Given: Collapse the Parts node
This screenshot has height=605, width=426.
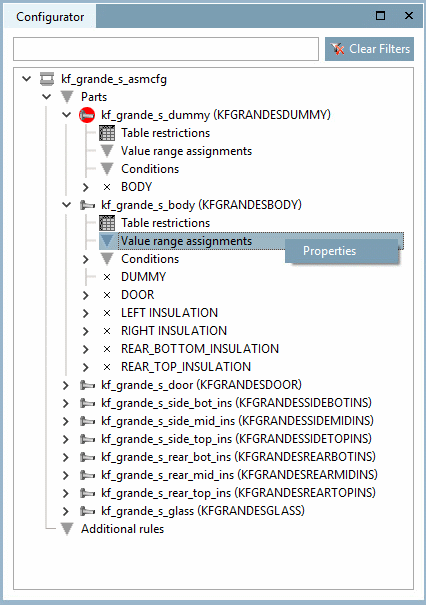Looking at the screenshot, I should click(47, 96).
